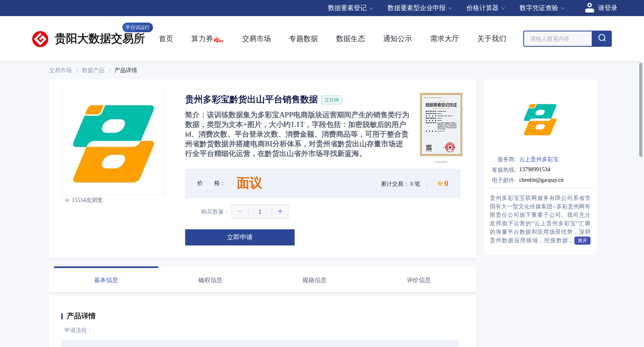Switch to 确权信息 tab

coord(210,280)
